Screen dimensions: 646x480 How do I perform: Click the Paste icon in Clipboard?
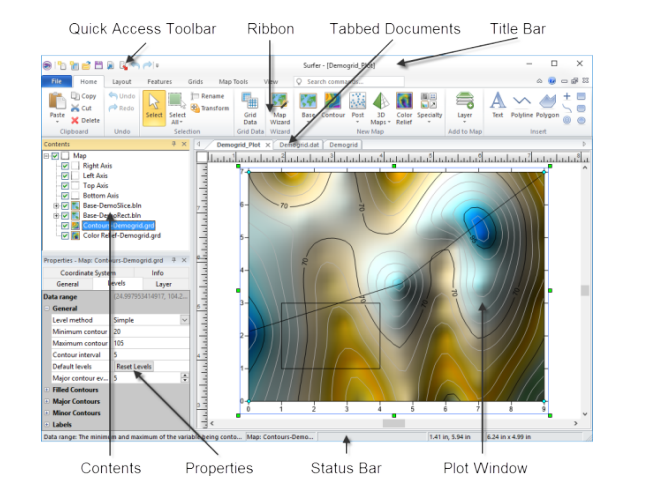[x=57, y=104]
